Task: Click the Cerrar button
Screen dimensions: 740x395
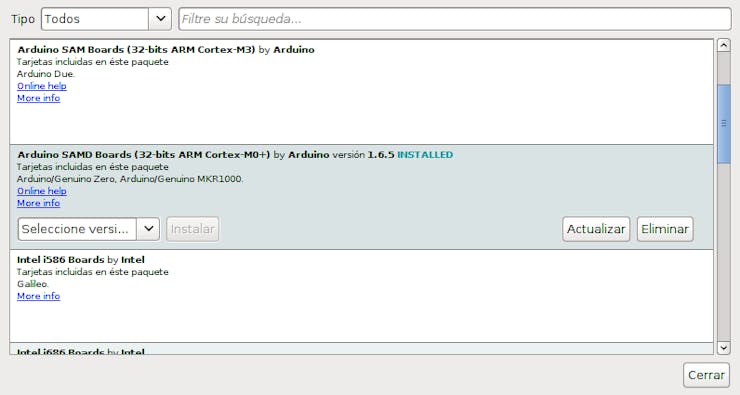Action: 706,375
